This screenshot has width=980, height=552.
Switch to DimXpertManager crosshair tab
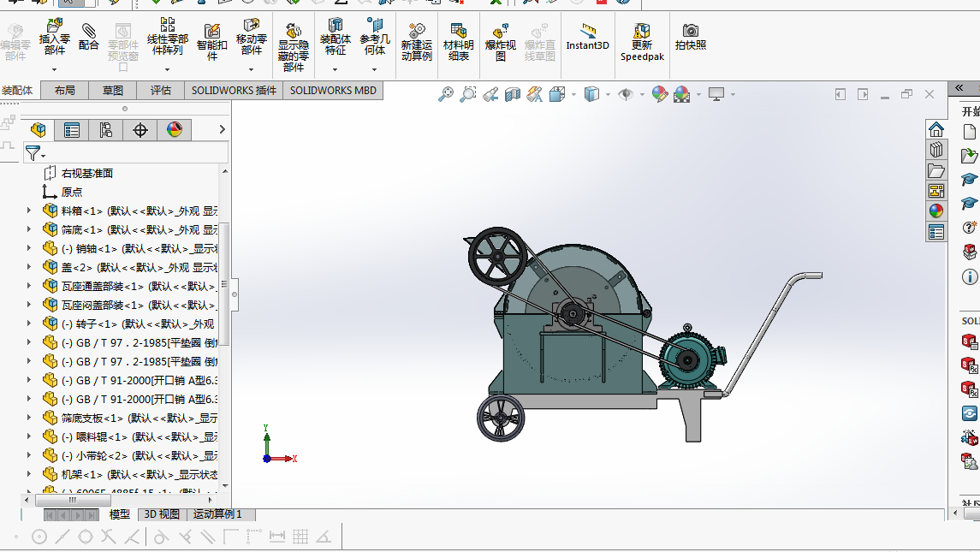point(140,130)
